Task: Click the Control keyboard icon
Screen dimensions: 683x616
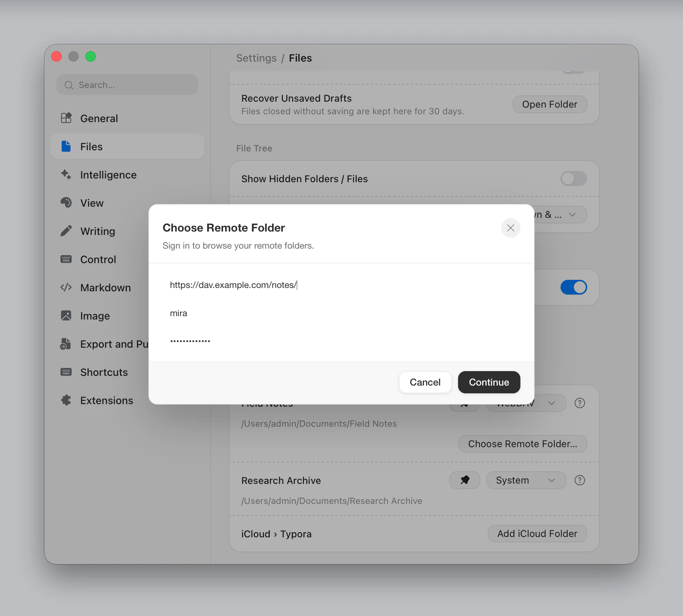Action: pos(66,259)
